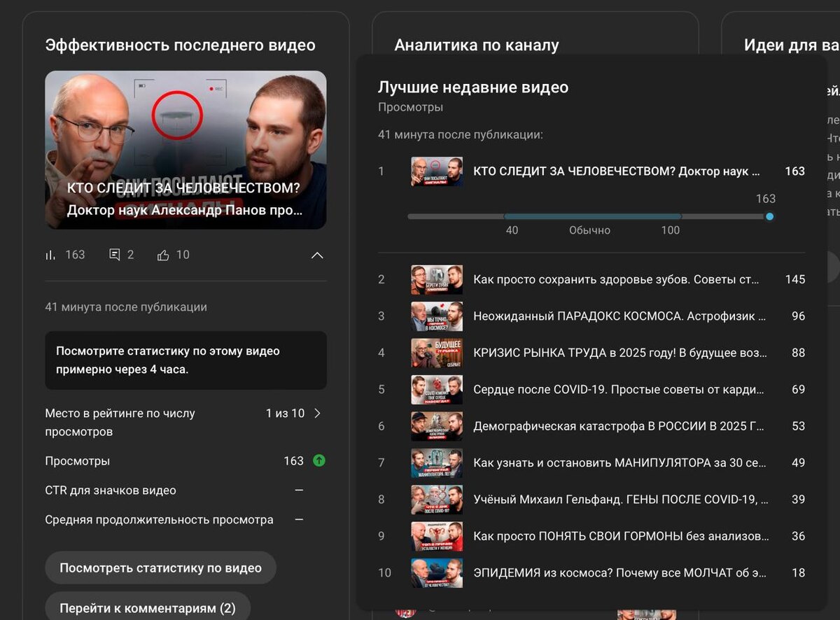Click Посмотрите статистику по этому видео notice
The height and width of the screenshot is (620, 840).
(x=185, y=360)
